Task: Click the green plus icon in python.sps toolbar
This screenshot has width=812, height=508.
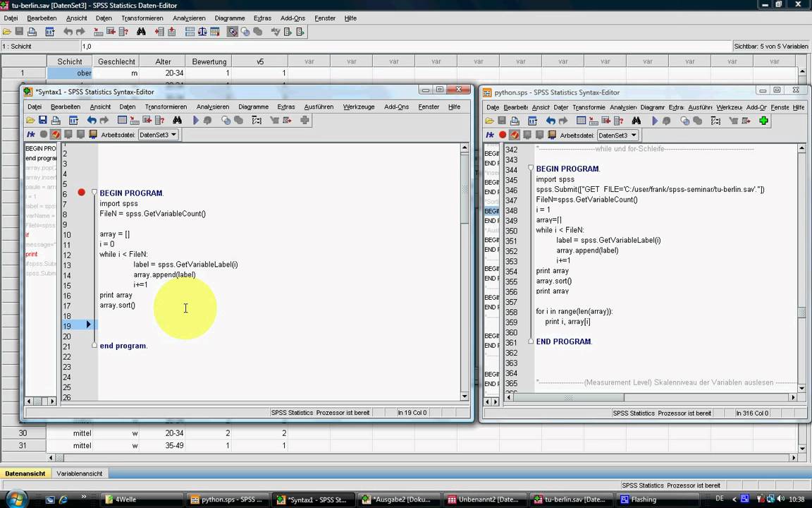Action: [x=763, y=121]
